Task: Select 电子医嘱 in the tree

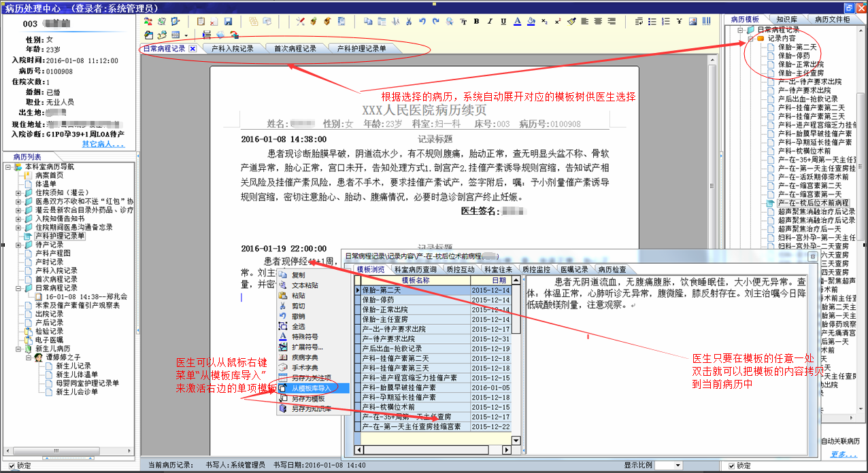Action: (x=49, y=340)
